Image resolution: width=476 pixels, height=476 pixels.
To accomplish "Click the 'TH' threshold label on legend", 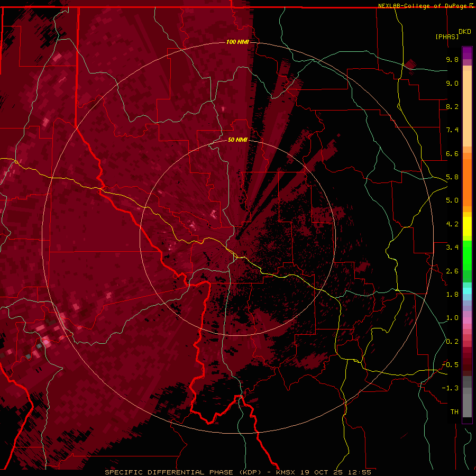I will click(x=454, y=412).
